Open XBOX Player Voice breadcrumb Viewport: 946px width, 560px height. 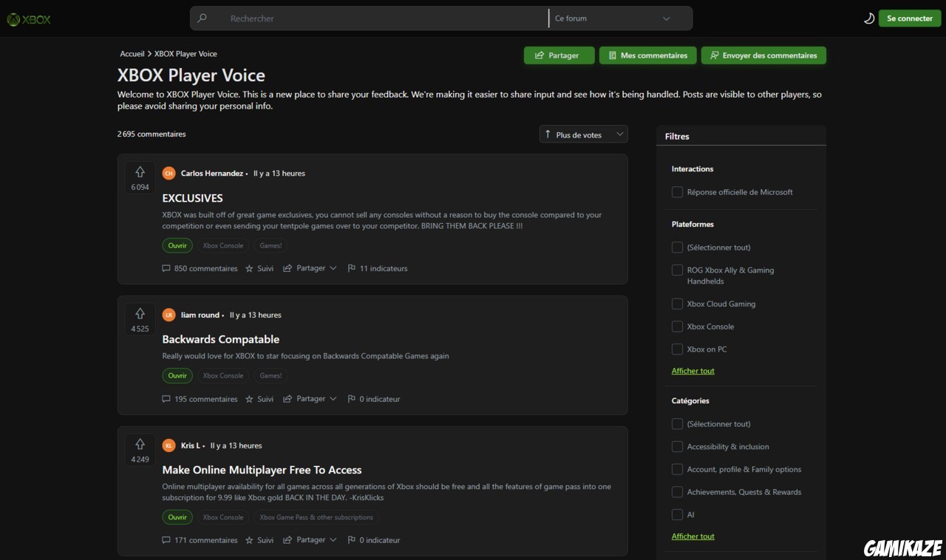point(186,54)
